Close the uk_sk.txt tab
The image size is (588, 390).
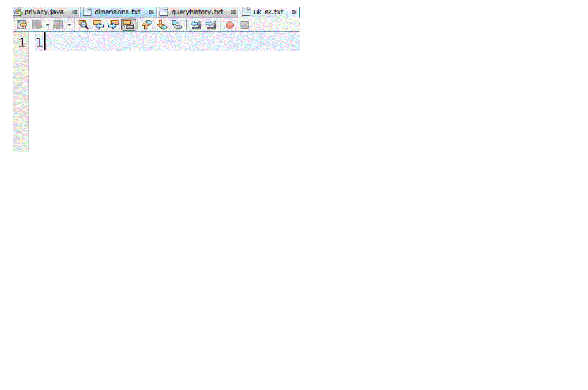[x=294, y=12]
